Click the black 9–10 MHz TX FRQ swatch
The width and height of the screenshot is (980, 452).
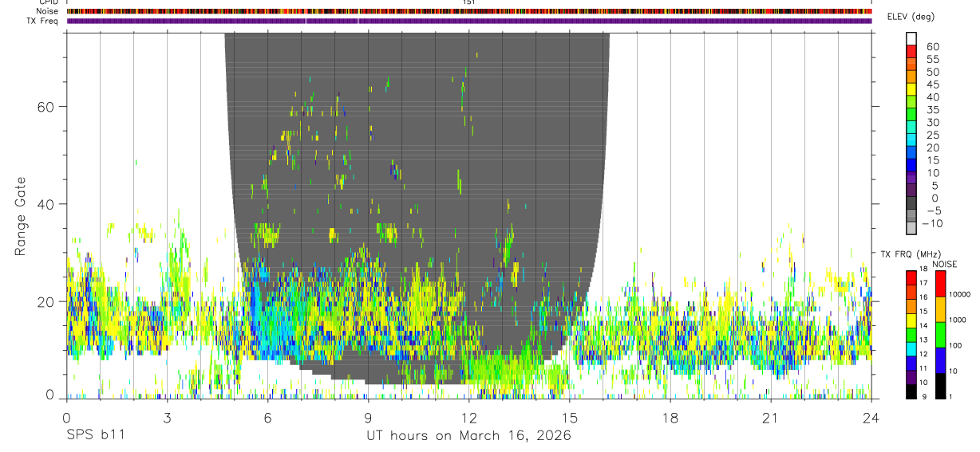click(x=911, y=391)
